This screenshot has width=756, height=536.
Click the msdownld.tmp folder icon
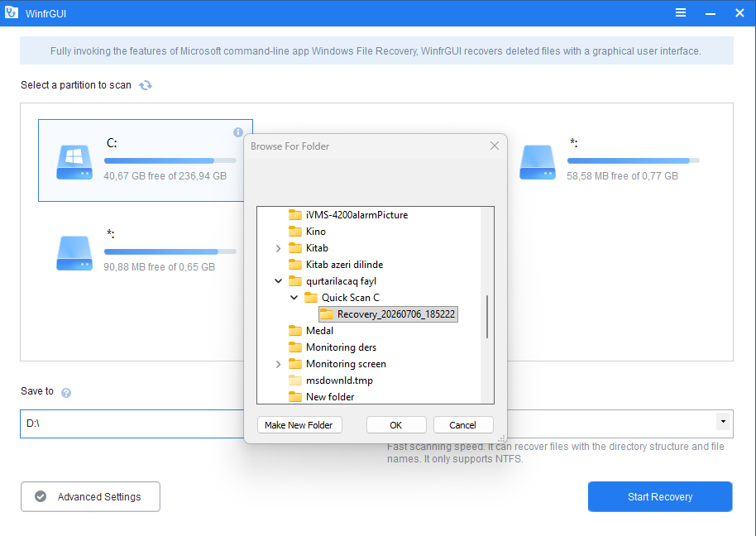295,380
